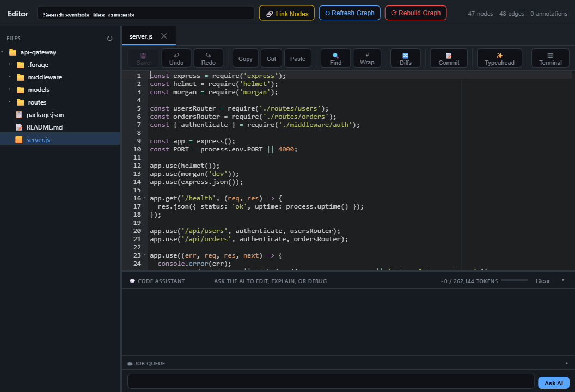Click the Ask AI button
575x392 pixels.
(553, 383)
